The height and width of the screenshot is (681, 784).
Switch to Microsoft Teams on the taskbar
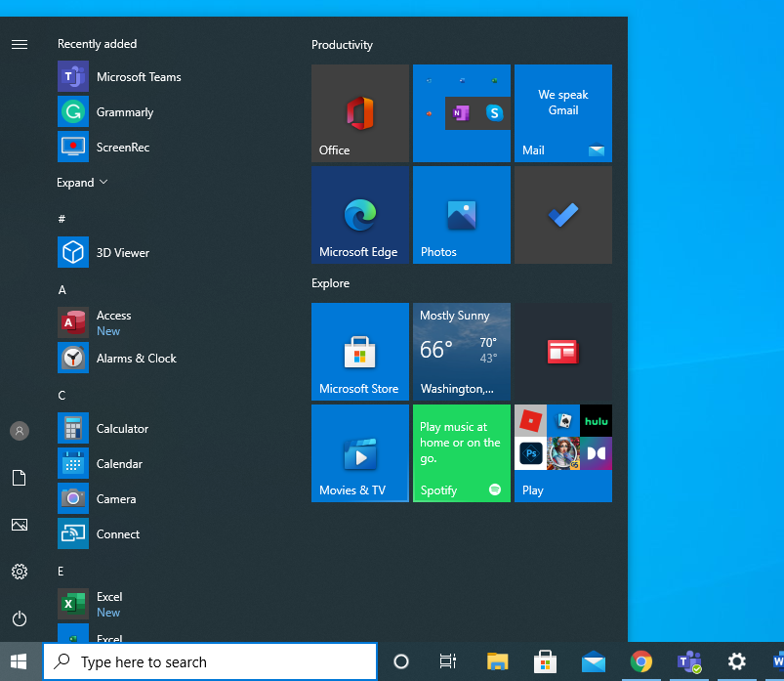(689, 661)
